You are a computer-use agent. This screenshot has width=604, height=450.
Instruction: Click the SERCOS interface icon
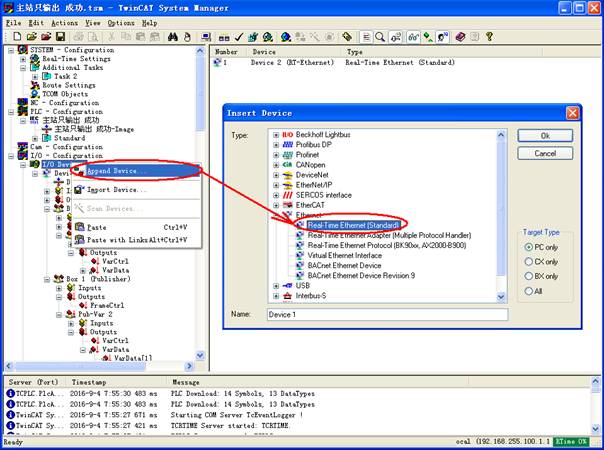point(287,195)
